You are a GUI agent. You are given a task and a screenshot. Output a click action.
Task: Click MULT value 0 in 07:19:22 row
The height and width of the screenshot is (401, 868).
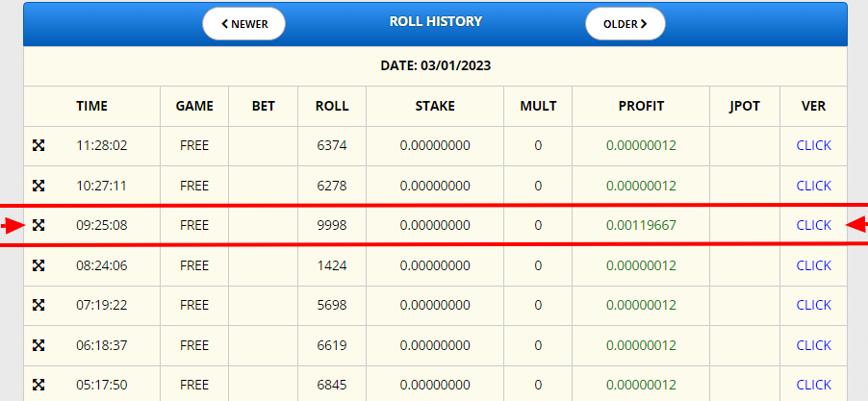[x=538, y=305]
